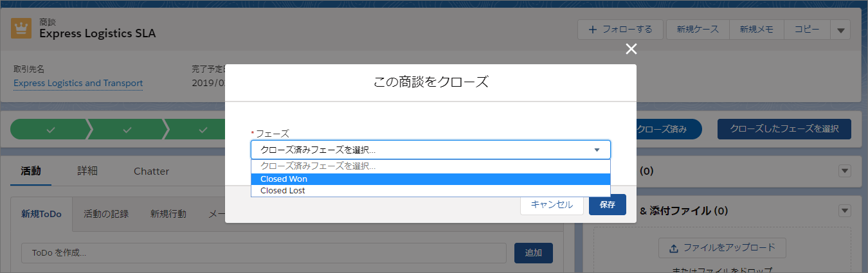Click the 追加 button
This screenshot has width=868, height=273.
[x=534, y=253]
